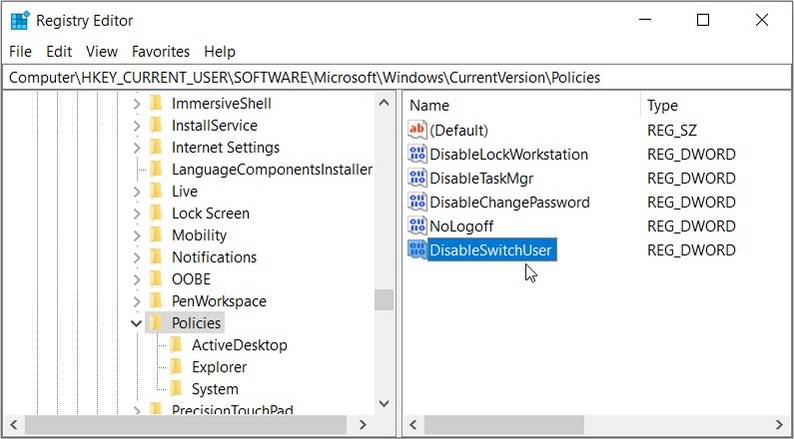Click the (Default) string value icon
This screenshot has width=794, height=439.
(x=417, y=130)
